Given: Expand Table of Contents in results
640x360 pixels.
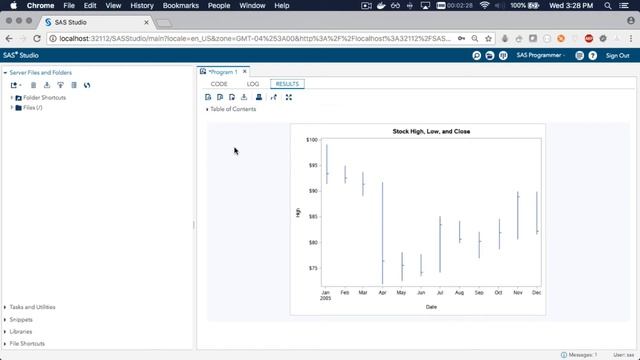Looking at the screenshot, I should click(207, 109).
